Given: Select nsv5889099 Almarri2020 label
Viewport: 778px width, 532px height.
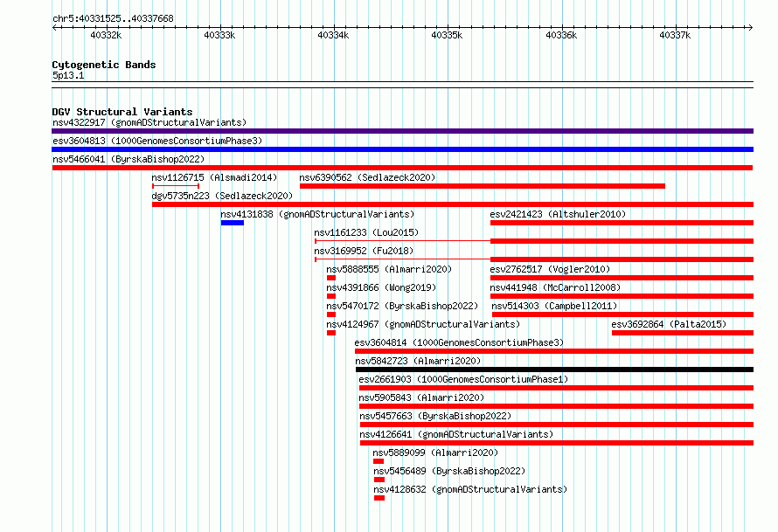Looking at the screenshot, I should coord(435,453).
